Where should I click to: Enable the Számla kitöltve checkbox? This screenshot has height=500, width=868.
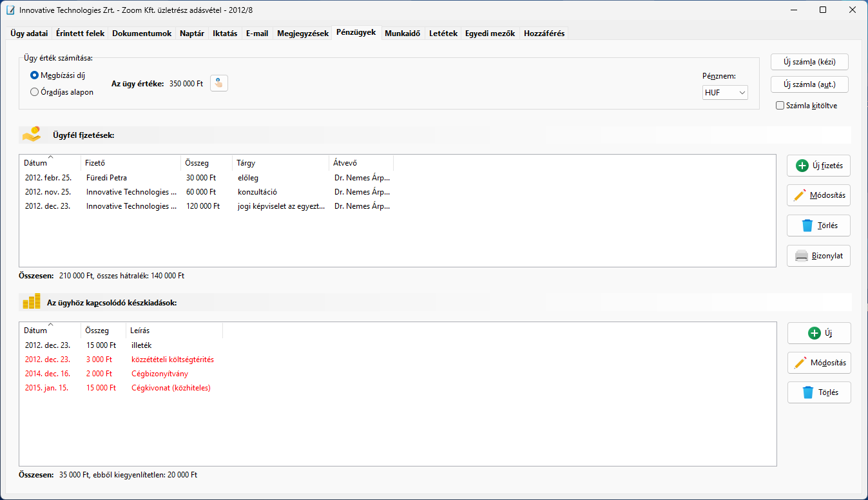[780, 106]
